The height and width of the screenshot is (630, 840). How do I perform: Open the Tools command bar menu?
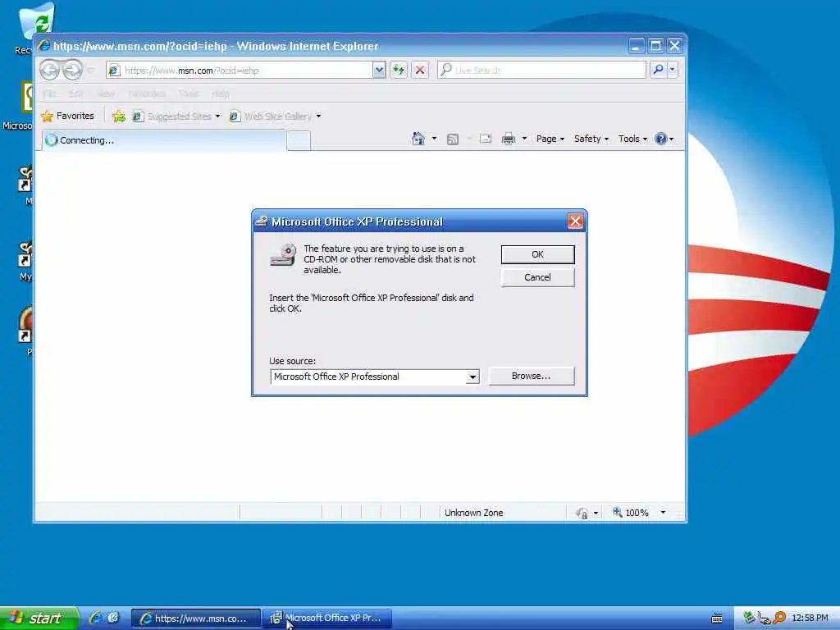coord(632,139)
